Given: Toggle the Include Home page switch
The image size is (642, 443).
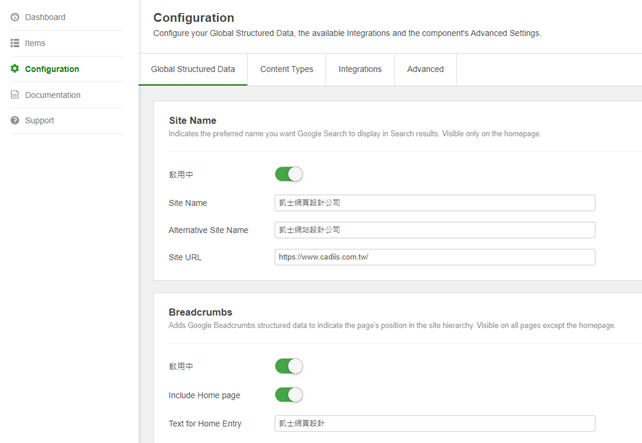Looking at the screenshot, I should 288,395.
